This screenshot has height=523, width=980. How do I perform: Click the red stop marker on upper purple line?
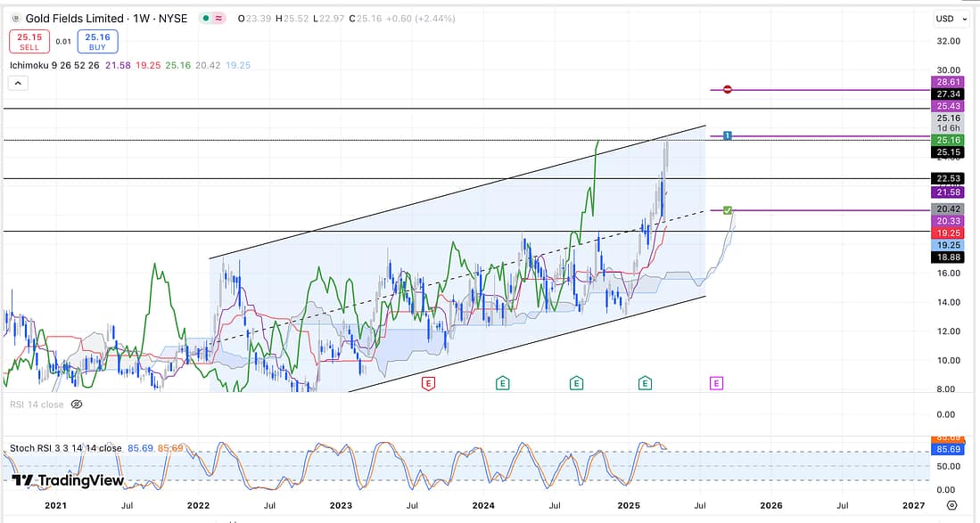(x=728, y=89)
